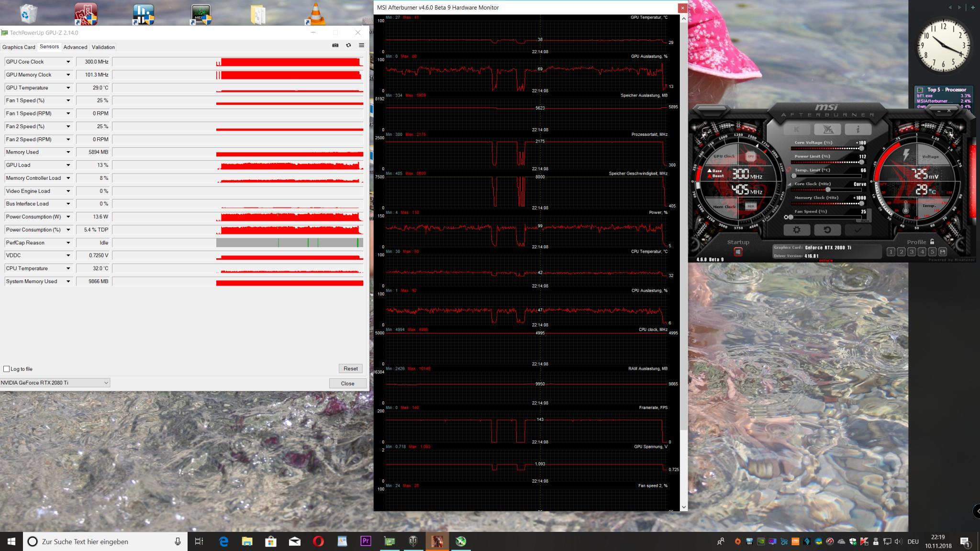Open Memory Used sensor dropdown arrow
Image resolution: width=980 pixels, height=551 pixels.
pyautogui.click(x=68, y=152)
